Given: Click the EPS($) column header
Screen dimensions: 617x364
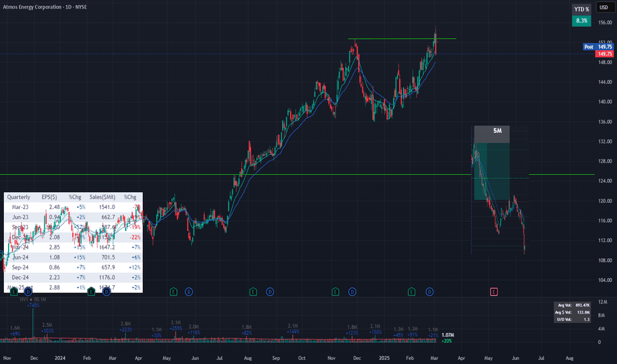Looking at the screenshot, I should (50, 197).
